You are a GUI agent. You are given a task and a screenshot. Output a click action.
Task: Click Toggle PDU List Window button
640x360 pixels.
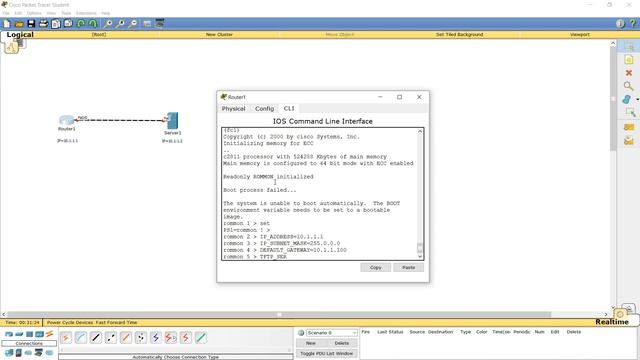click(327, 353)
